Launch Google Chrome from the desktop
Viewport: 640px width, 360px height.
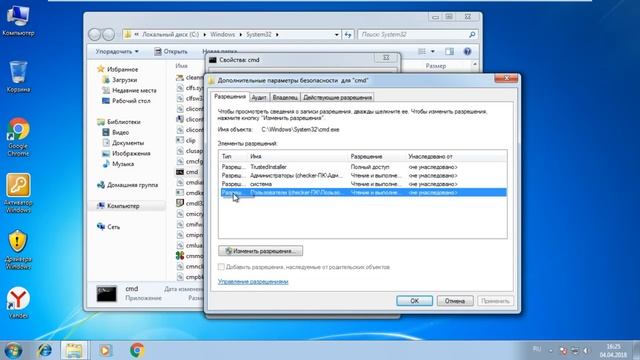tap(18, 137)
